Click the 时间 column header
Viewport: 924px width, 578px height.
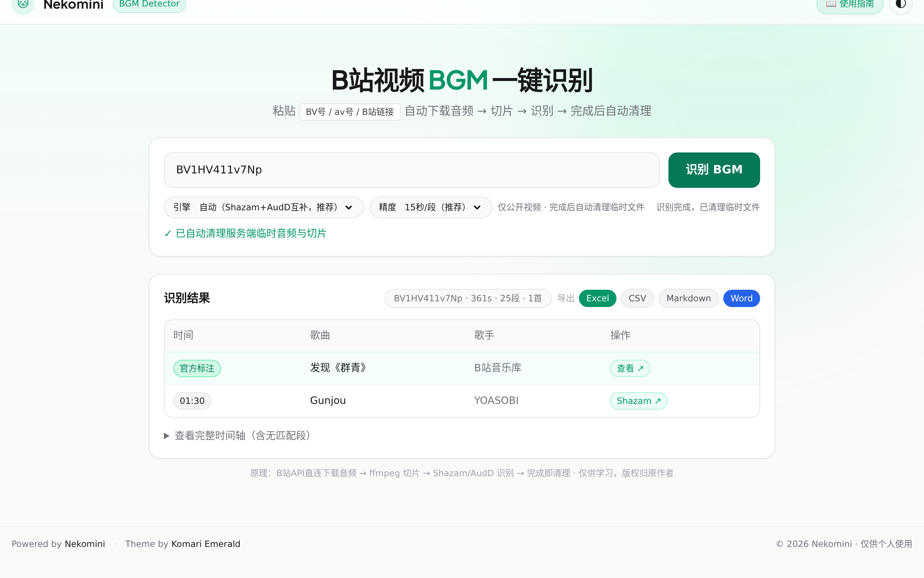coord(183,335)
